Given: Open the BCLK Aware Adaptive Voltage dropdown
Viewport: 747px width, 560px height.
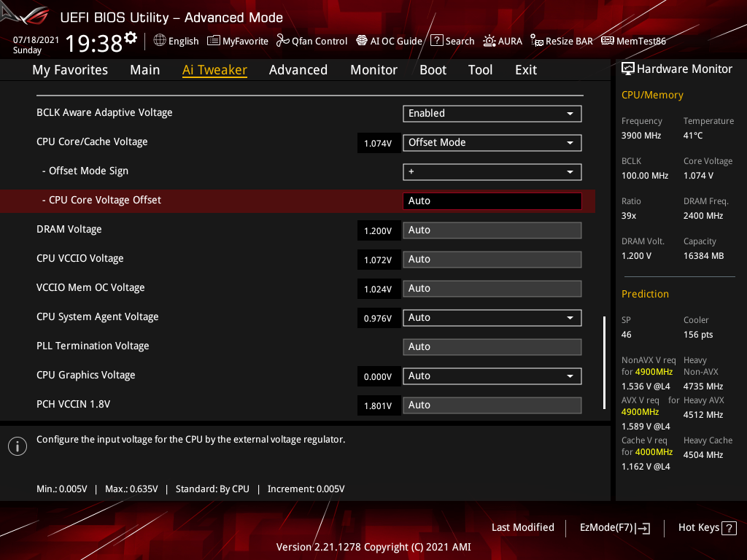Looking at the screenshot, I should point(492,114).
